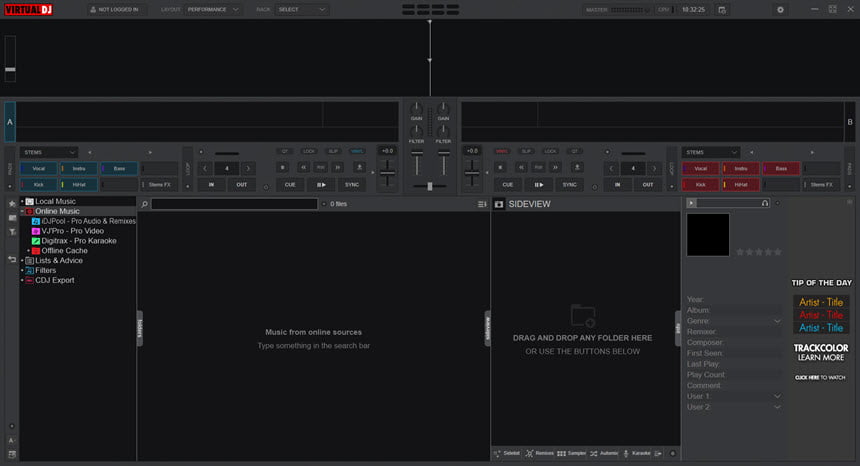Open the Offline Cache folder
The width and height of the screenshot is (860, 466).
60,251
